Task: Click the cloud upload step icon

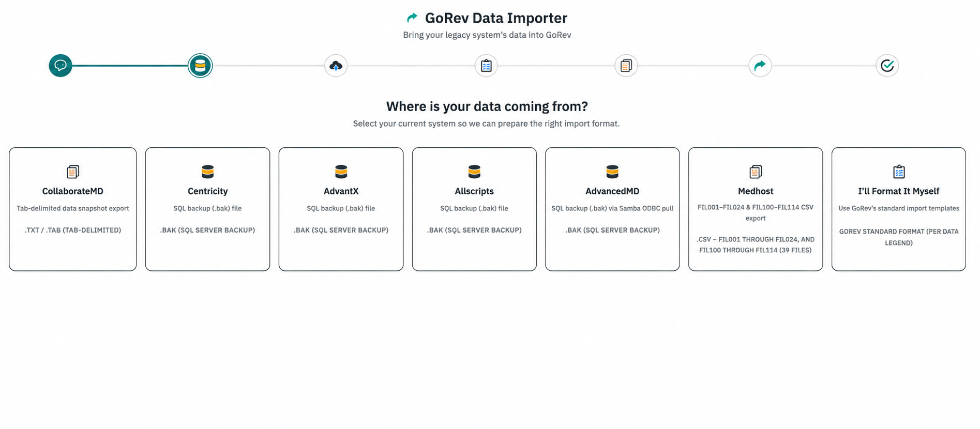Action: [336, 66]
